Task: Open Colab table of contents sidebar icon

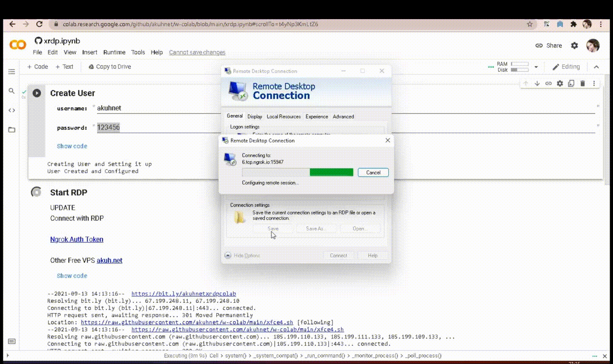Action: click(11, 71)
